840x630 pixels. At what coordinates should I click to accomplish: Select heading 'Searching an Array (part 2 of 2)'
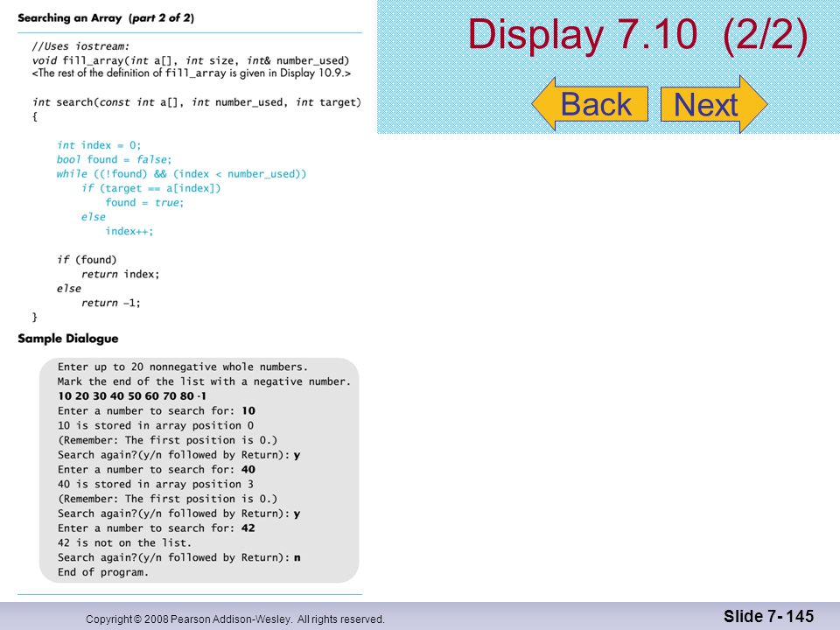[106, 17]
